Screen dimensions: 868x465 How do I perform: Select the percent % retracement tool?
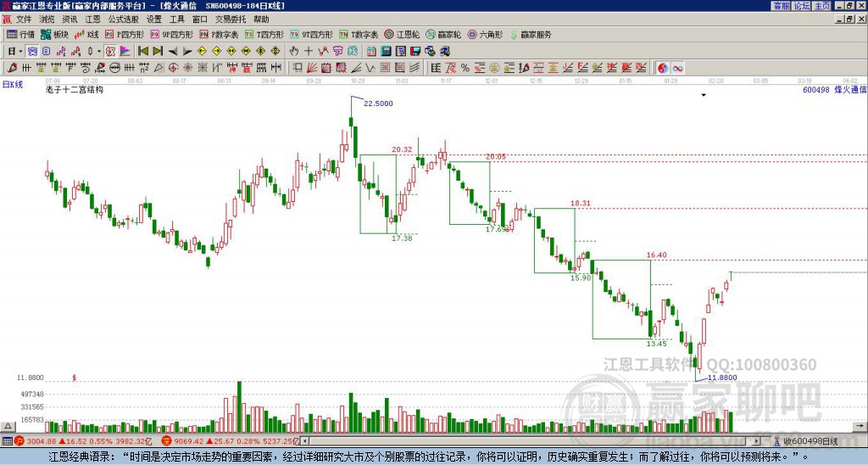pos(465,68)
